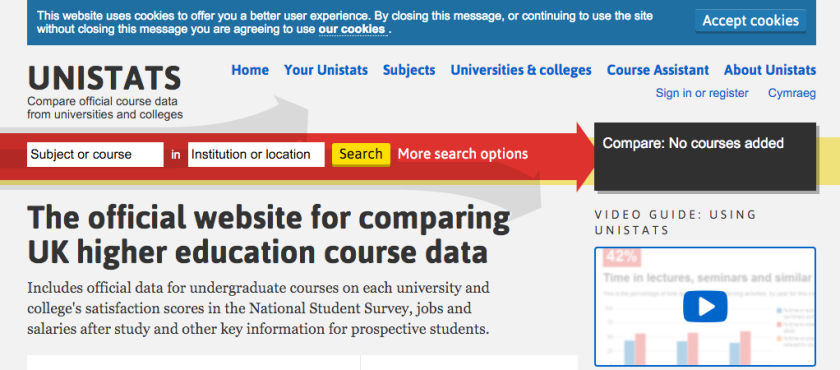Open the Subjects section

tap(409, 70)
